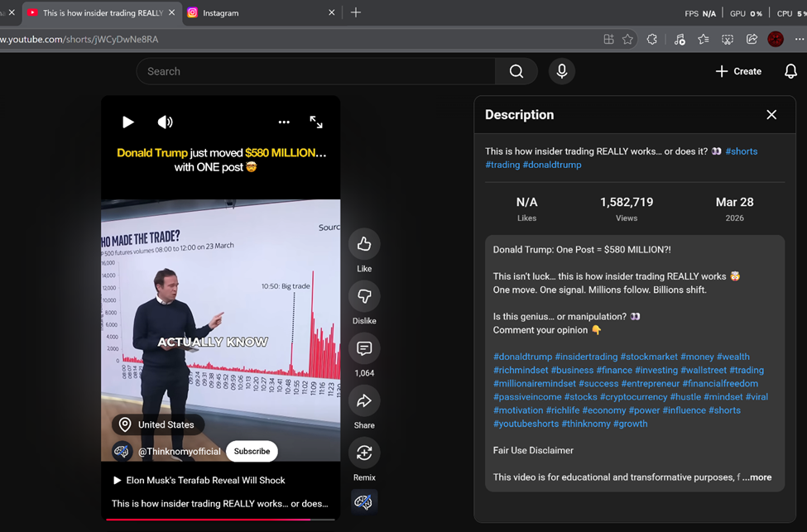Like the video with thumbs up
The height and width of the screenshot is (532, 807).
(364, 244)
